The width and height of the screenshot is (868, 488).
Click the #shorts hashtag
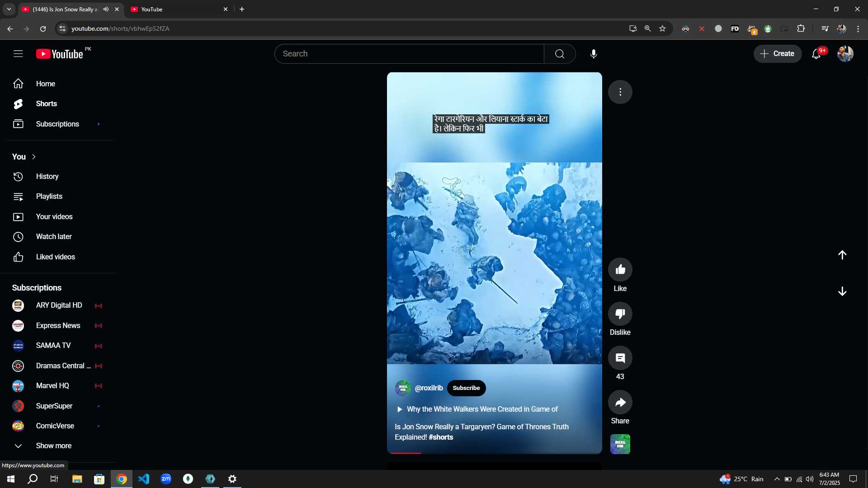(x=441, y=437)
